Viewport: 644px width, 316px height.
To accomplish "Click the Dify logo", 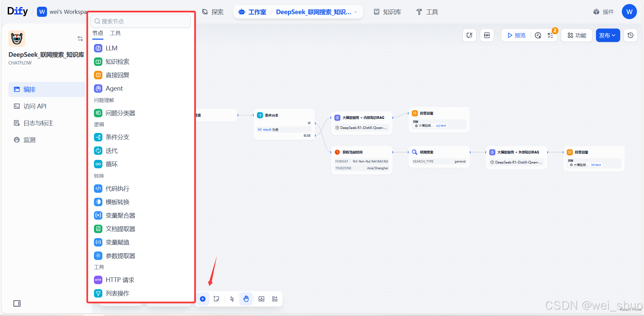I will click(x=17, y=11).
